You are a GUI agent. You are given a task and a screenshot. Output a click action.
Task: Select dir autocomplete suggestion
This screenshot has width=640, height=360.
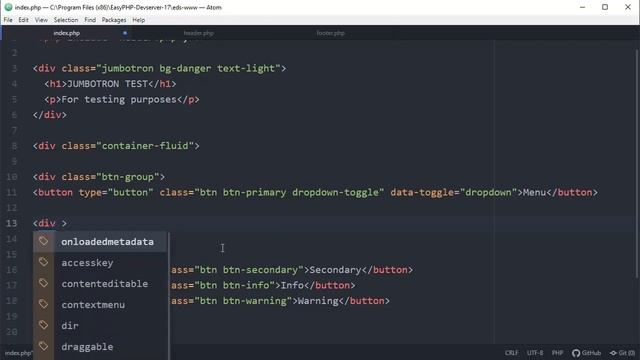pos(100,326)
